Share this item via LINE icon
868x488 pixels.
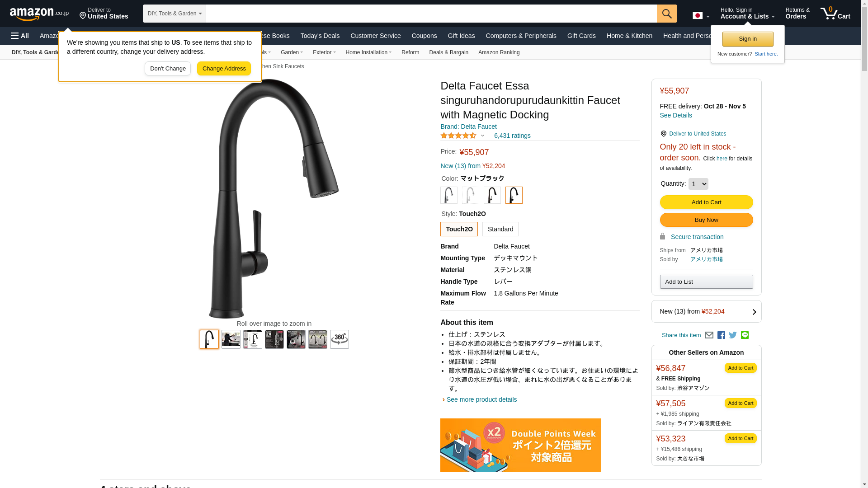tap(745, 335)
